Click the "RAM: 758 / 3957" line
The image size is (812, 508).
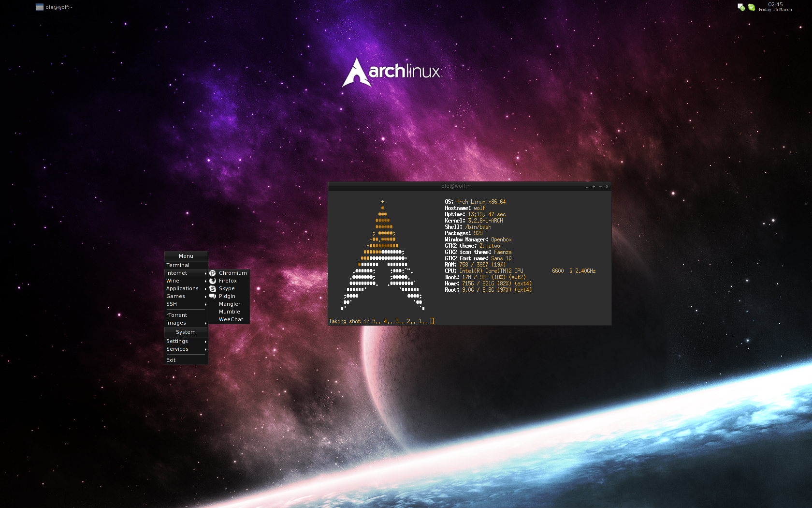[x=475, y=265]
